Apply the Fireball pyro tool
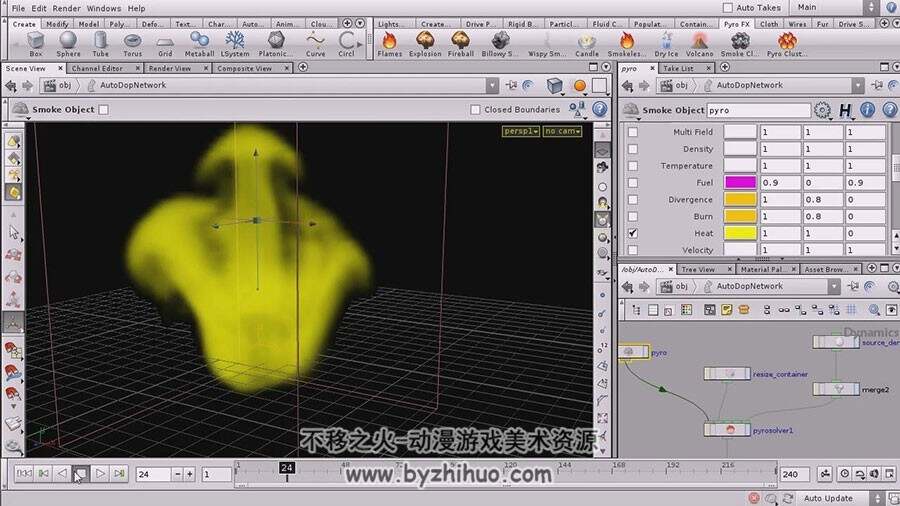This screenshot has height=506, width=900. pyautogui.click(x=461, y=44)
